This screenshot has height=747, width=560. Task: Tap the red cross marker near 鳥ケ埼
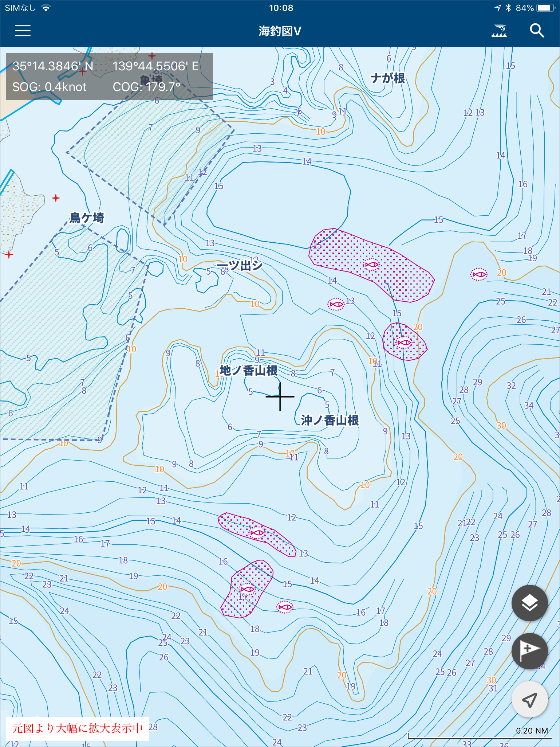click(x=56, y=198)
